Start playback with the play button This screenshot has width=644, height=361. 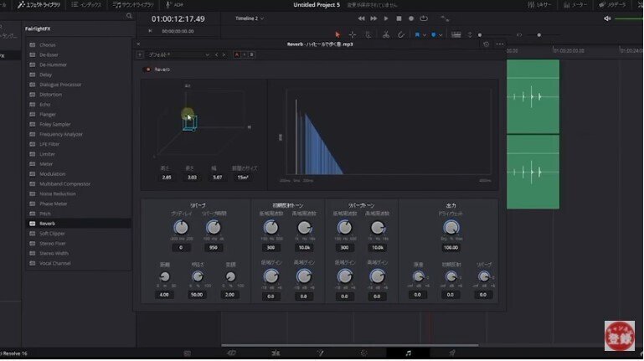[x=386, y=18]
